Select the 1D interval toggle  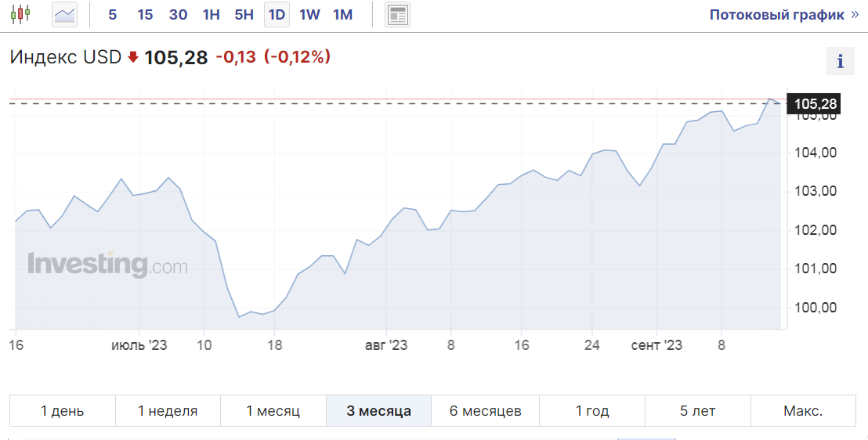tap(277, 15)
